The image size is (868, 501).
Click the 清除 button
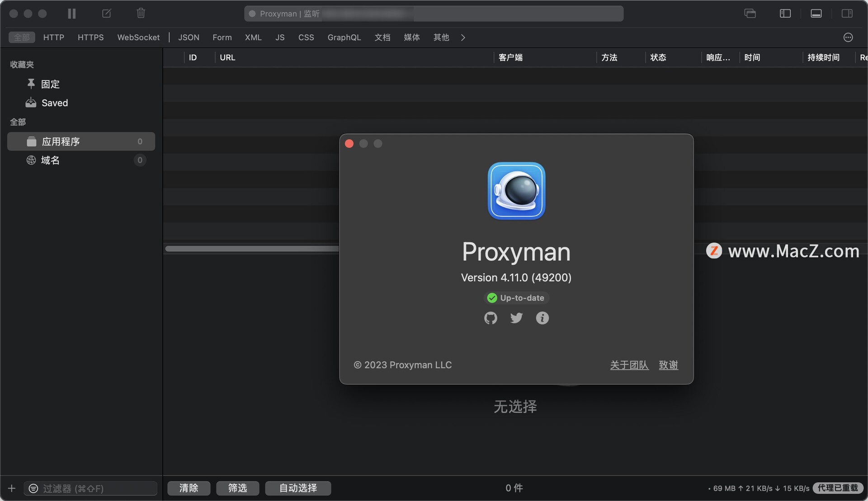189,488
